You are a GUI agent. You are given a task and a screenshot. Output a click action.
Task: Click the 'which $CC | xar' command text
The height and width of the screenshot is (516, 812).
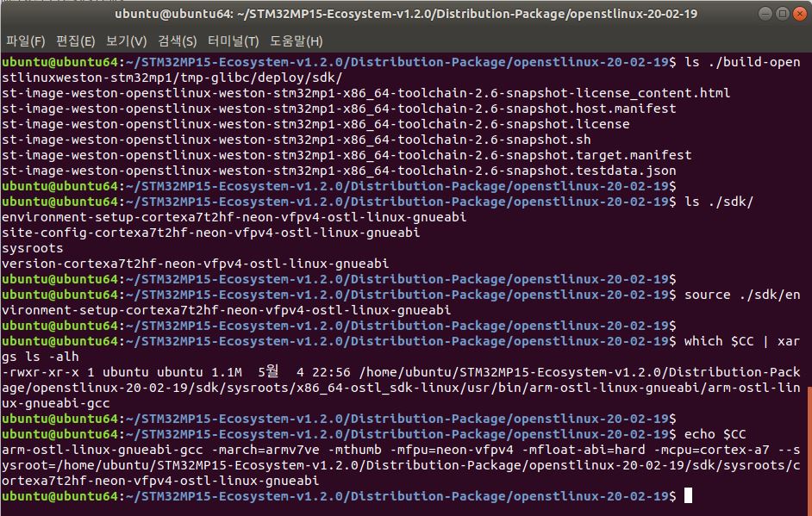coord(742,341)
